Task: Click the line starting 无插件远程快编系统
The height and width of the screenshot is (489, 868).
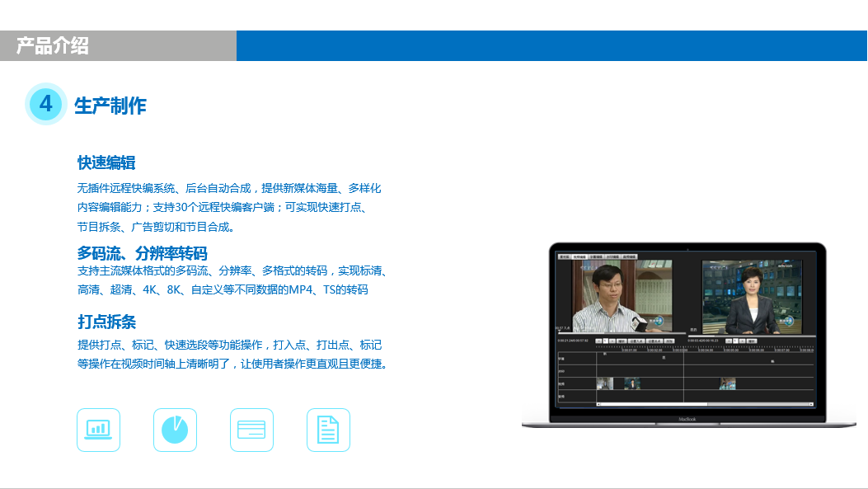Action: (x=229, y=188)
